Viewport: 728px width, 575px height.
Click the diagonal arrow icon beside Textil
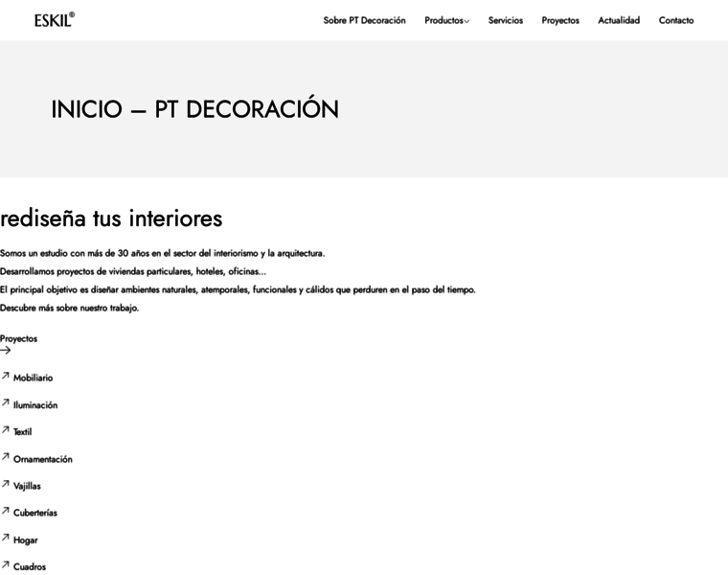point(6,429)
